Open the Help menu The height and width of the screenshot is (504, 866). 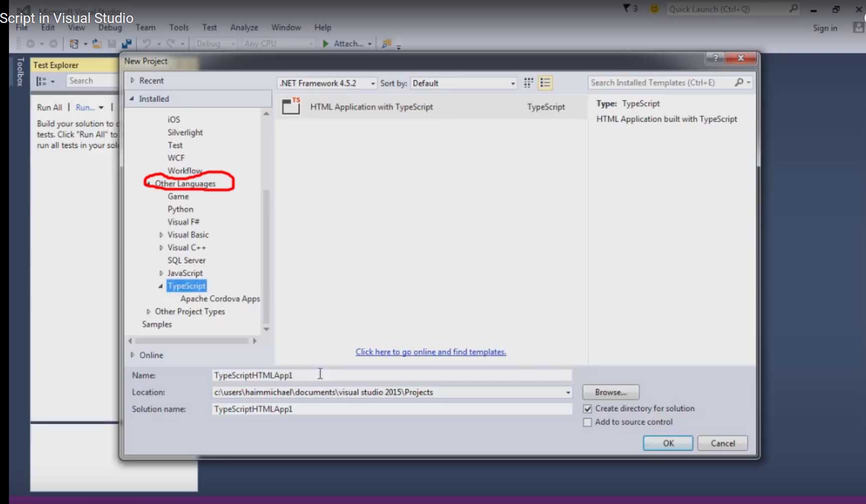[x=323, y=27]
